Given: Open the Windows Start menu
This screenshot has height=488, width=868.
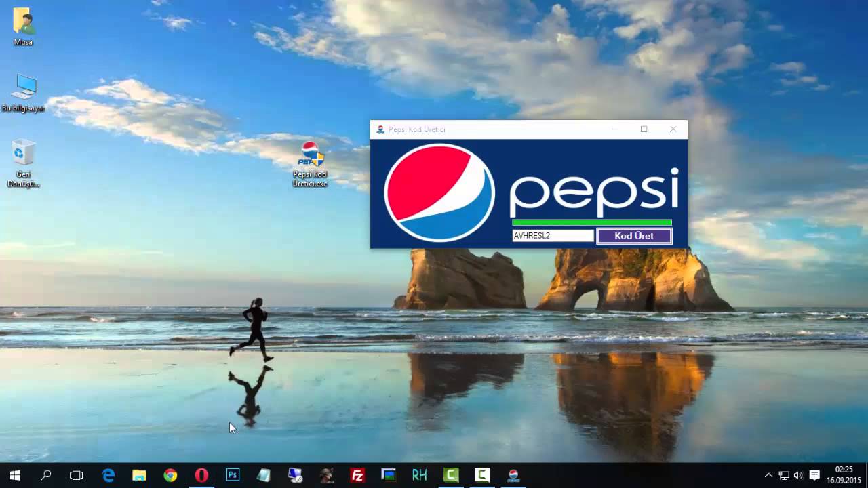Looking at the screenshot, I should tap(15, 475).
